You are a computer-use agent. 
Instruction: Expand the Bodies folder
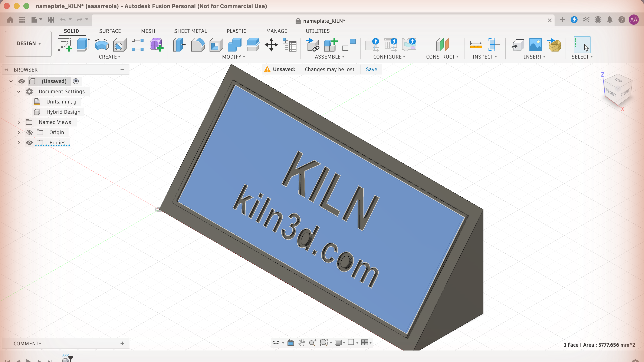point(19,142)
